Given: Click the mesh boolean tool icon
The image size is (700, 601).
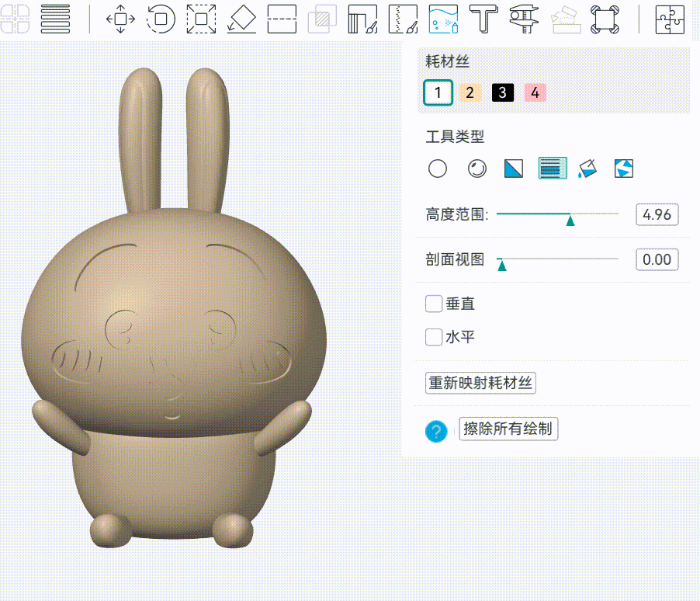Looking at the screenshot, I should (322, 19).
